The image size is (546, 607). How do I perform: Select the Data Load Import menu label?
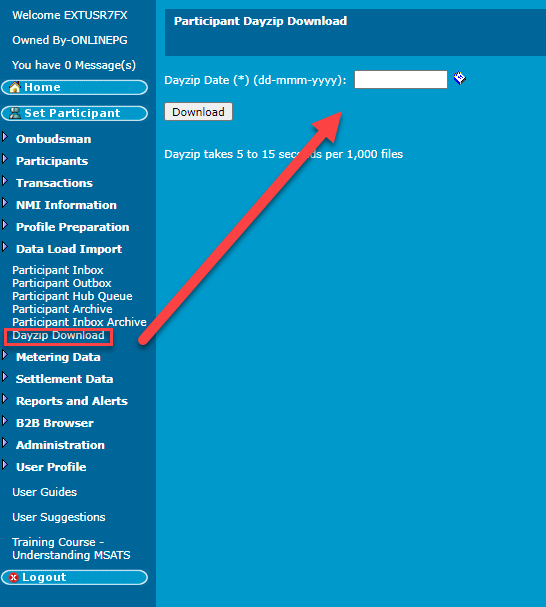click(x=69, y=249)
